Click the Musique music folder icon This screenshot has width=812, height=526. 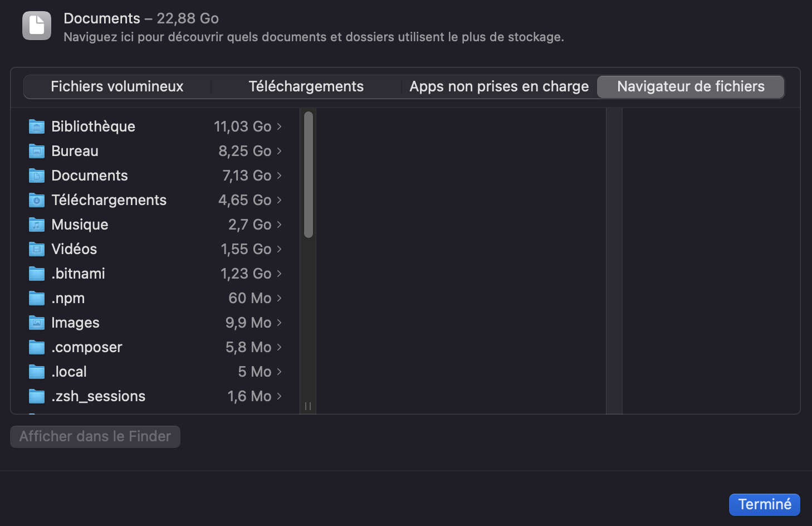36,225
